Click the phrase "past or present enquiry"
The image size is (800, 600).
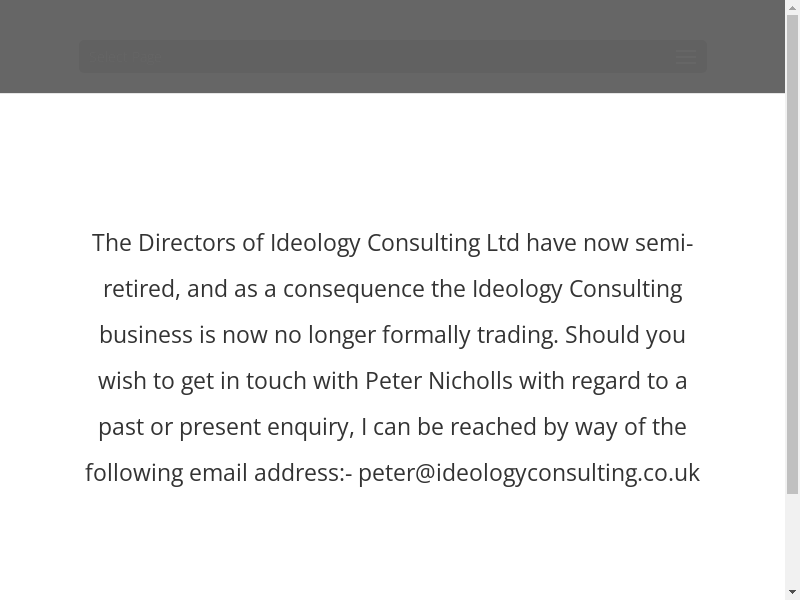[x=225, y=427]
